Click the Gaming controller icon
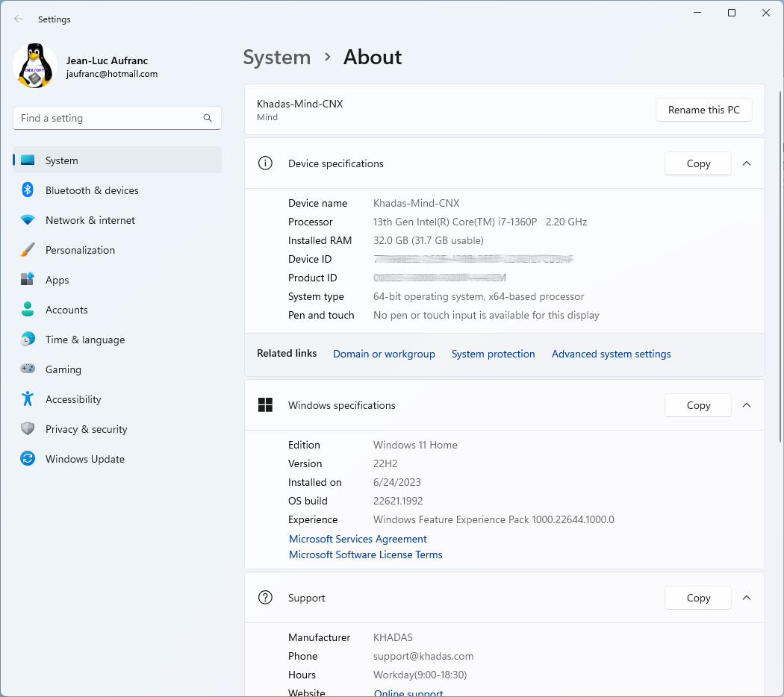 (28, 369)
